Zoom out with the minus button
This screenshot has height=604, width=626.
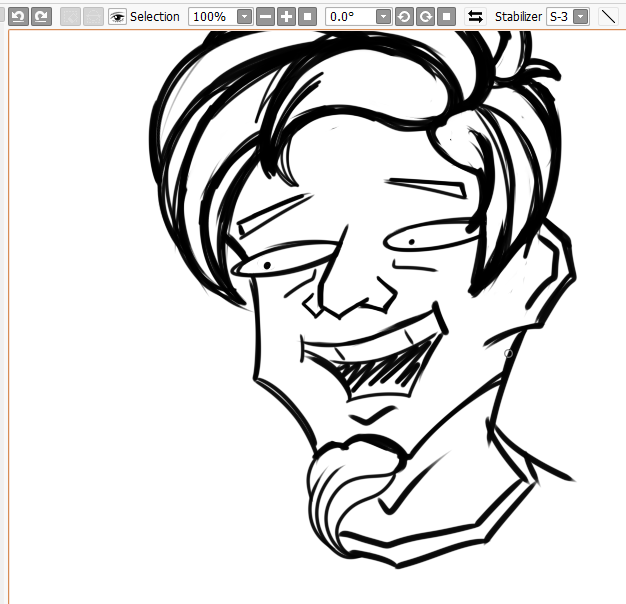click(265, 17)
